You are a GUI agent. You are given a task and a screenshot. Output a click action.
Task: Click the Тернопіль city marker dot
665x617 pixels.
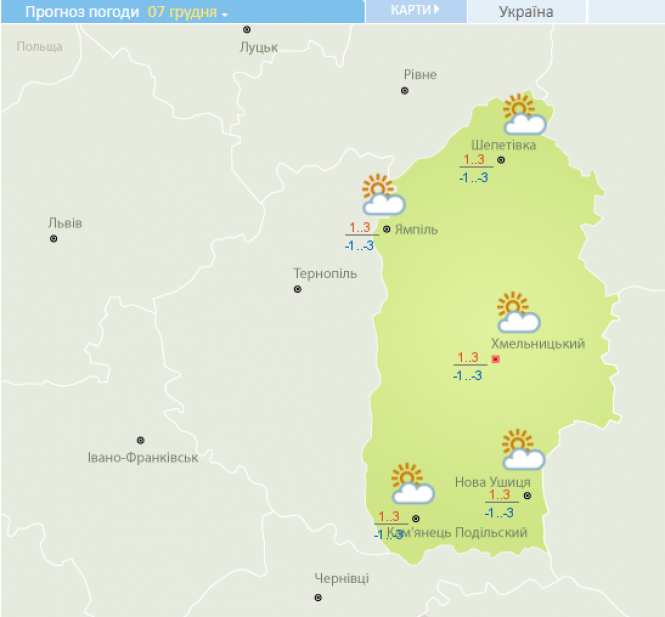click(x=298, y=289)
